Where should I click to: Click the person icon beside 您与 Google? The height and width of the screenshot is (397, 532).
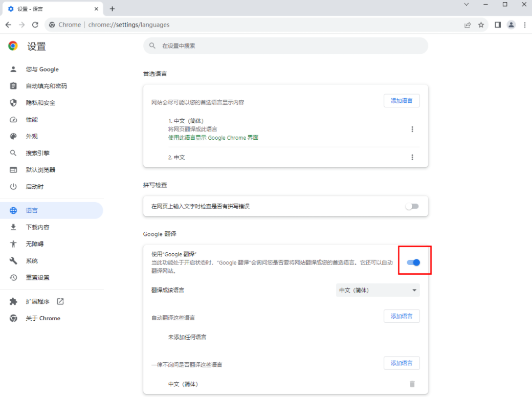click(13, 69)
